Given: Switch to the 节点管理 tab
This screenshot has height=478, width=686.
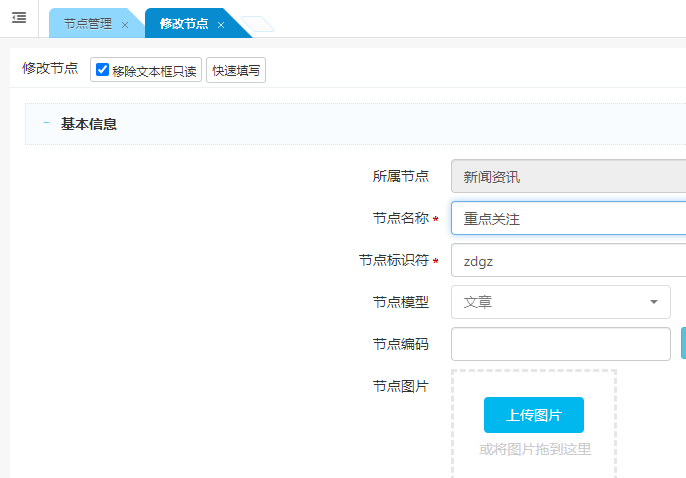Looking at the screenshot, I should tap(88, 23).
